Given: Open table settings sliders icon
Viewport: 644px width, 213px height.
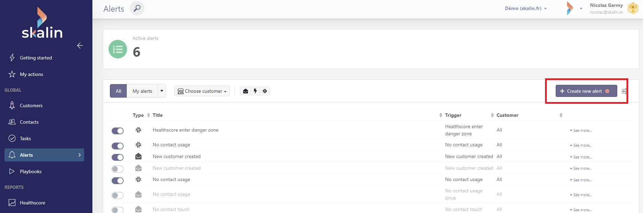Looking at the screenshot, I should point(624,91).
